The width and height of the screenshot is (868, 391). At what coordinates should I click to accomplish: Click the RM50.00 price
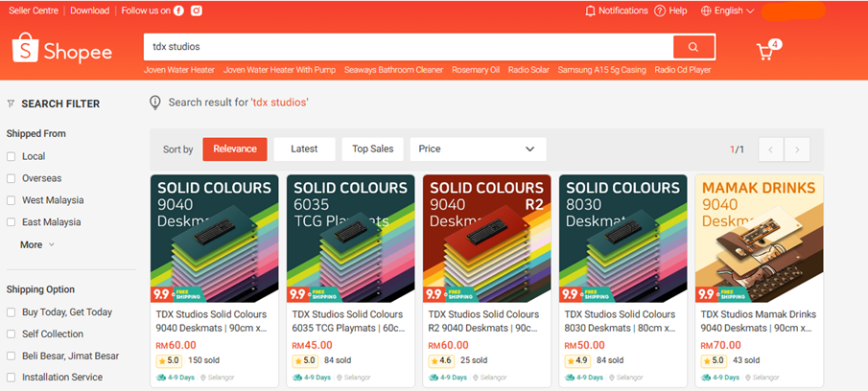tap(584, 346)
